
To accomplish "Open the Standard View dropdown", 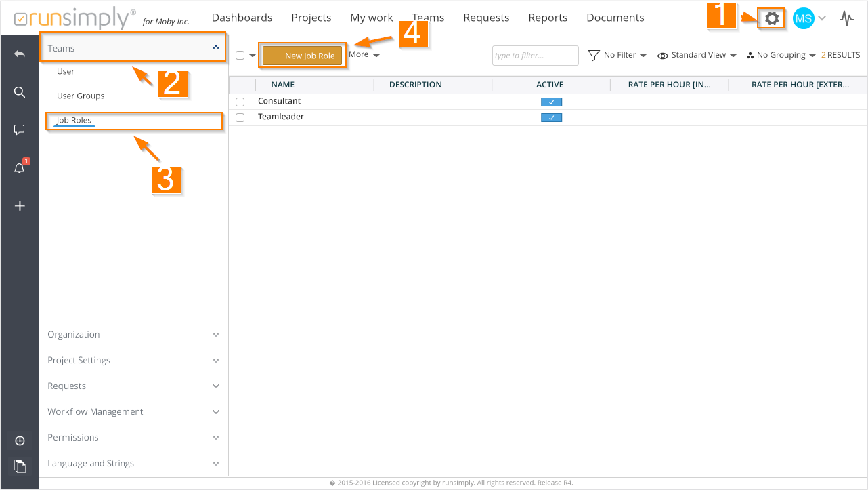I will [697, 56].
